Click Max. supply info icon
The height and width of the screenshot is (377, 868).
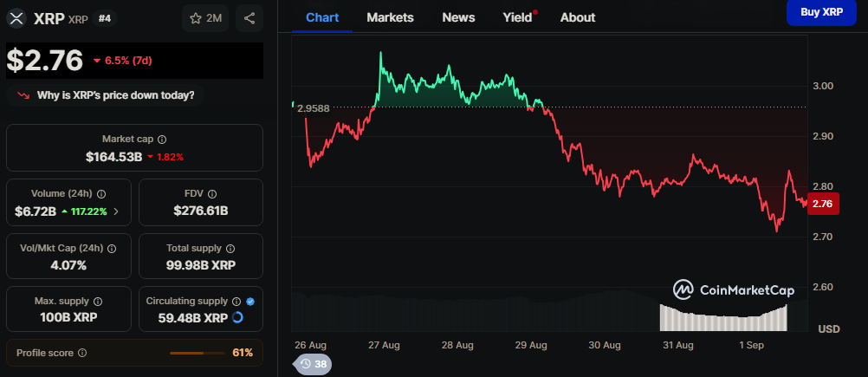tap(97, 302)
